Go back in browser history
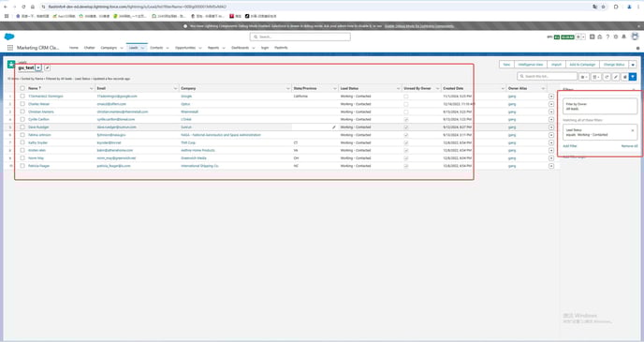The image size is (644, 342). [x=5, y=7]
